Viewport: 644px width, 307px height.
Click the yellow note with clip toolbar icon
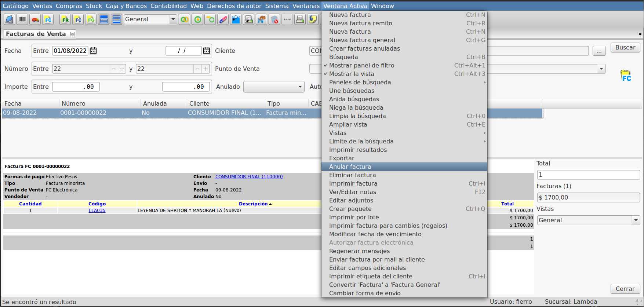[313, 19]
